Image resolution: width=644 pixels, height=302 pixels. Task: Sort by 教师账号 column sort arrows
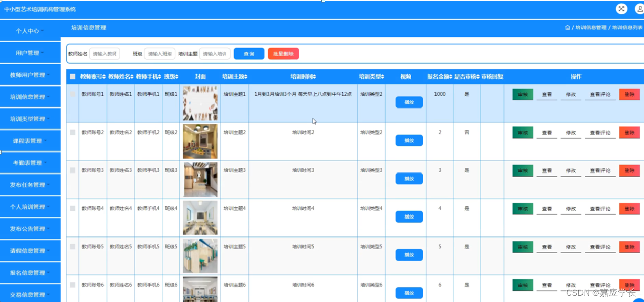pyautogui.click(x=104, y=77)
